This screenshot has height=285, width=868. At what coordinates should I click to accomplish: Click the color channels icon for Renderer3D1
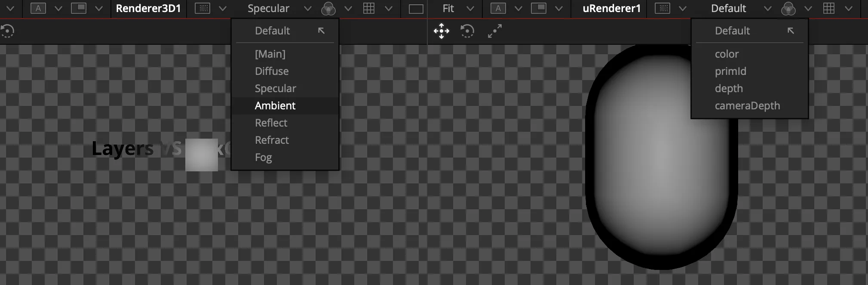[x=328, y=9]
